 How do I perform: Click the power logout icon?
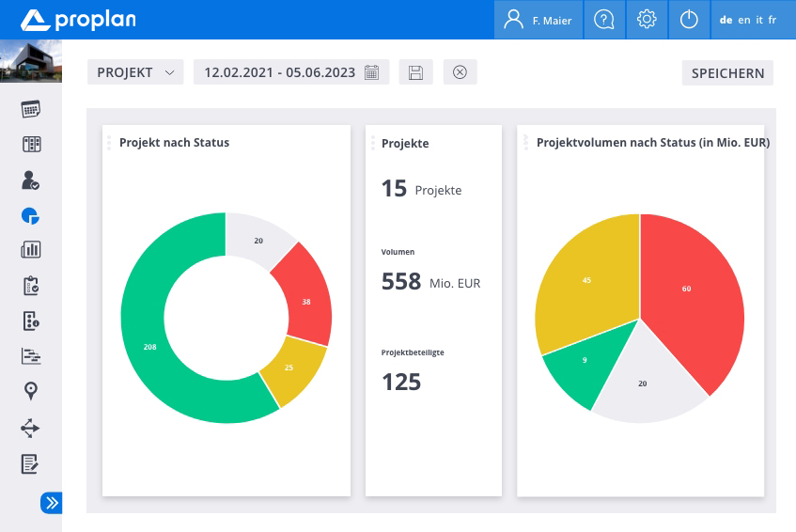(x=689, y=20)
